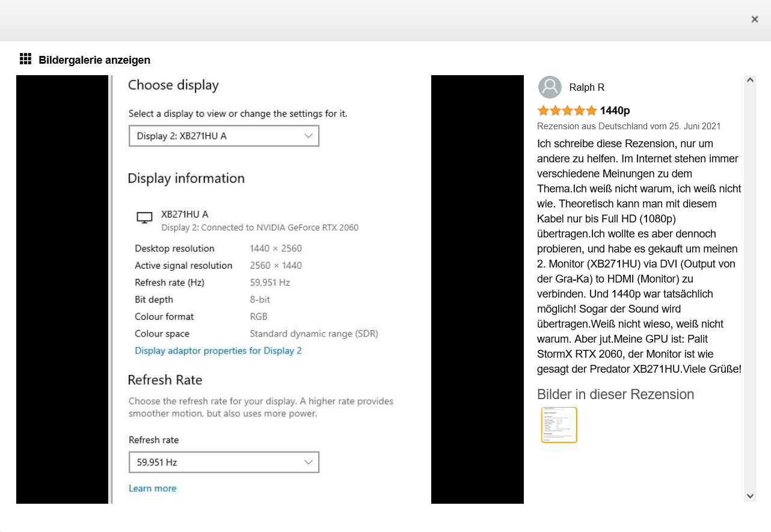This screenshot has width=771, height=532.
Task: Open 'Display adaptor properties for Display 2'
Action: 218,350
